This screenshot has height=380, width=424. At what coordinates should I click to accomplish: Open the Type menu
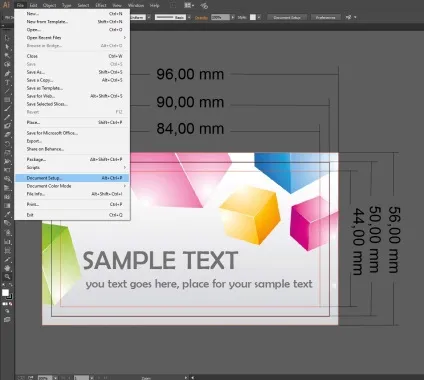coord(67,5)
